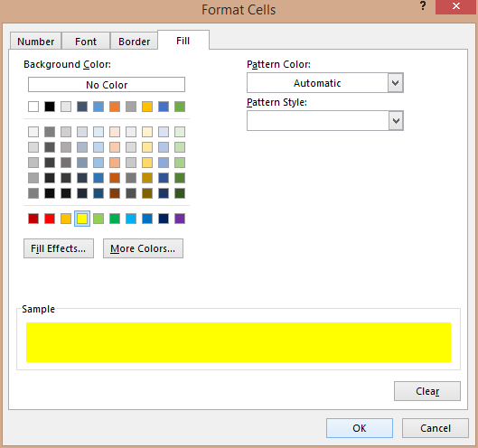Open the Font tab
478x448 pixels.
[86, 42]
